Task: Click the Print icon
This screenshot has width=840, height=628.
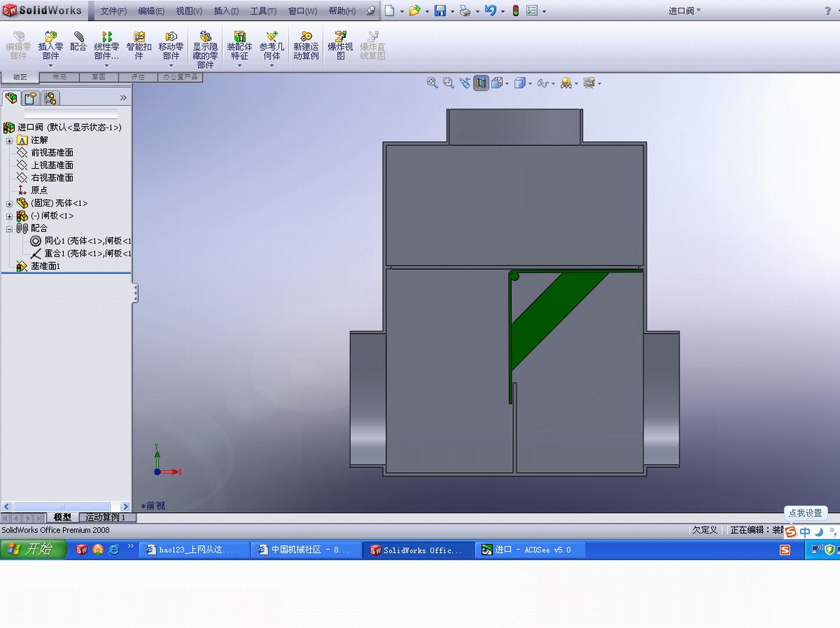Action: tap(465, 11)
